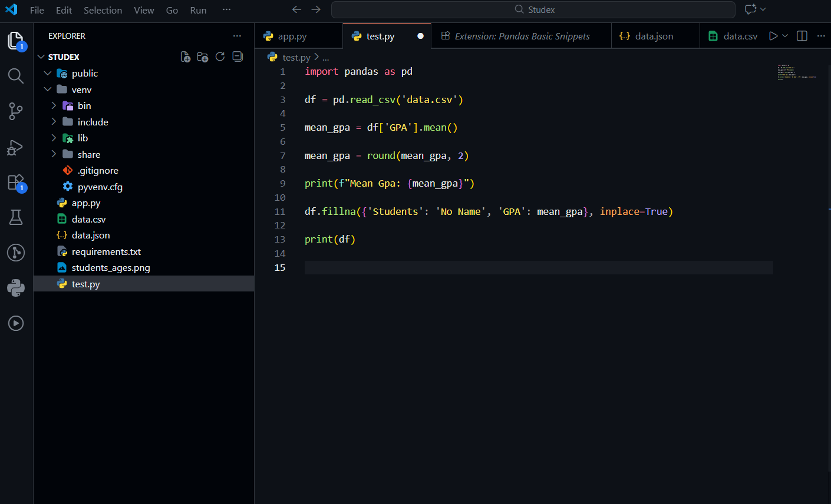Image resolution: width=831 pixels, height=504 pixels.
Task: Open the Testing flask view
Action: 16,217
